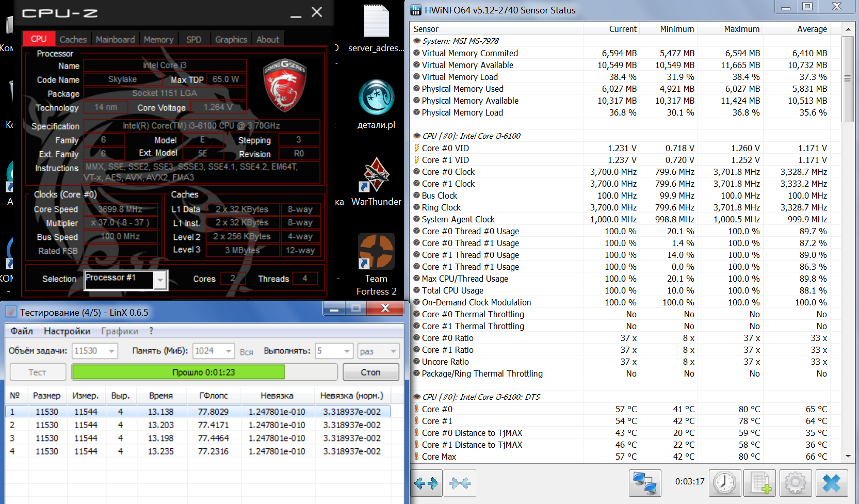Open the network monitors icon in HWiNFO toolbar
Image resolution: width=859 pixels, height=504 pixels.
click(x=645, y=483)
